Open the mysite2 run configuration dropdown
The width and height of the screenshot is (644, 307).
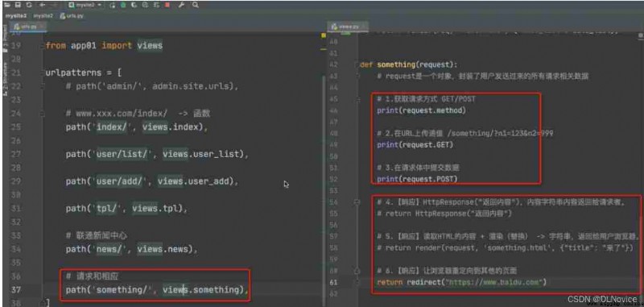tap(85, 5)
